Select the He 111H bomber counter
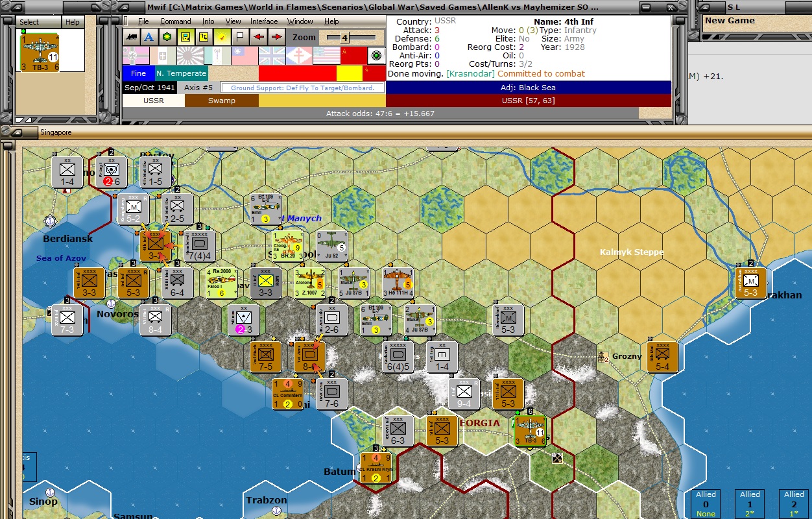 pyautogui.click(x=398, y=283)
